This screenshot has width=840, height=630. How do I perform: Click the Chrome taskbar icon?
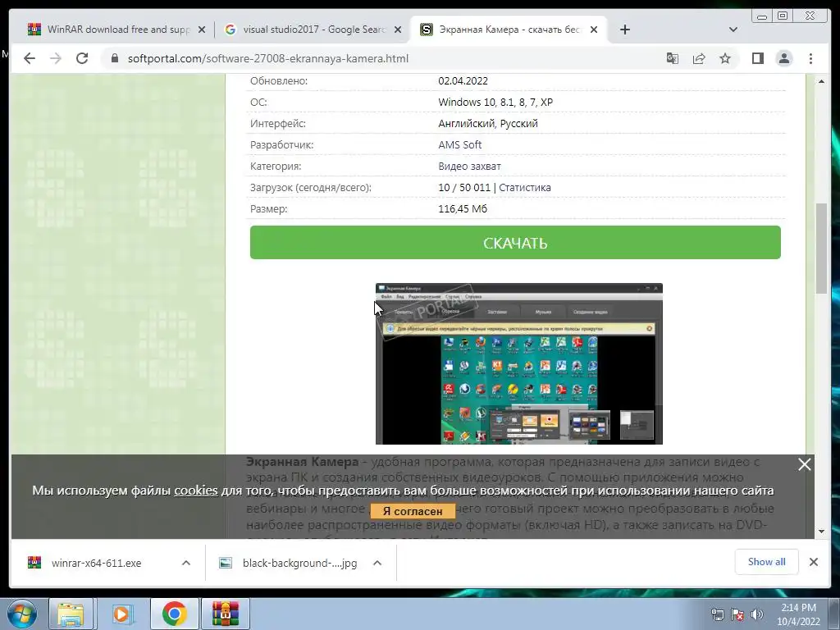tap(174, 614)
